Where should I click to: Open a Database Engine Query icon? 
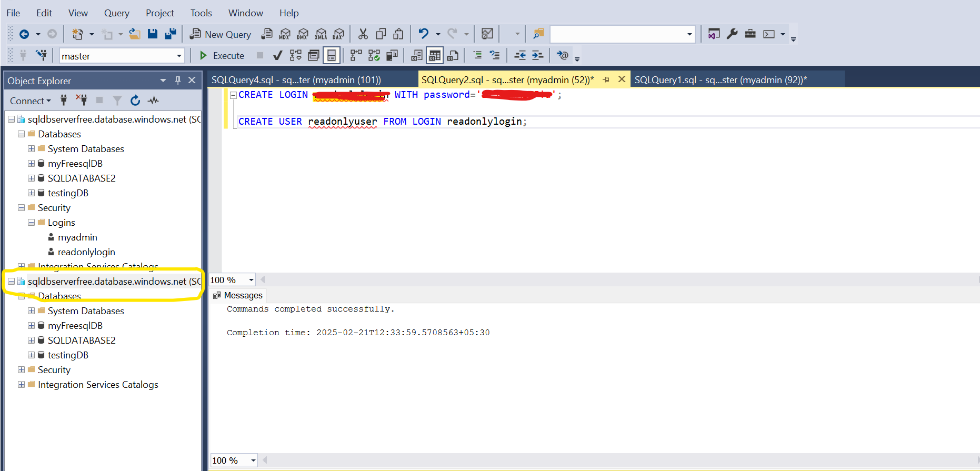coord(267,34)
